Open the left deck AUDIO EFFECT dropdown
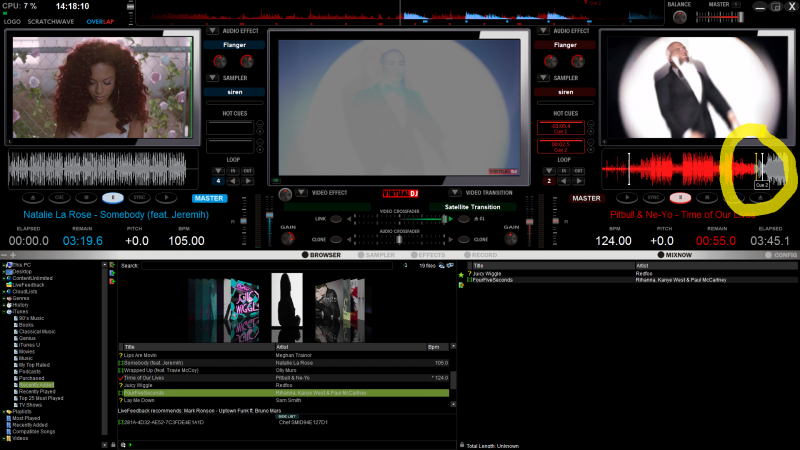This screenshot has width=800, height=450. coord(212,31)
